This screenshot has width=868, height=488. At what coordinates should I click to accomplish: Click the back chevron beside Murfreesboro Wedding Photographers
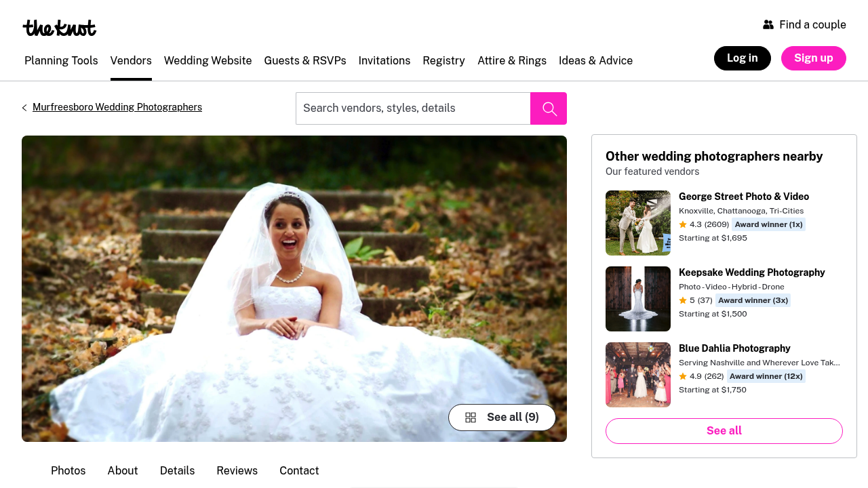point(24,108)
